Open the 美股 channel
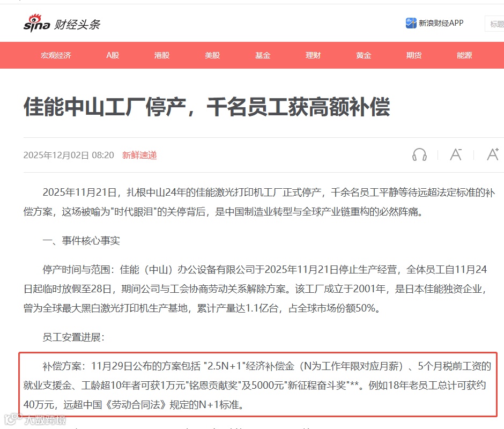The width and height of the screenshot is (504, 429). [212, 55]
